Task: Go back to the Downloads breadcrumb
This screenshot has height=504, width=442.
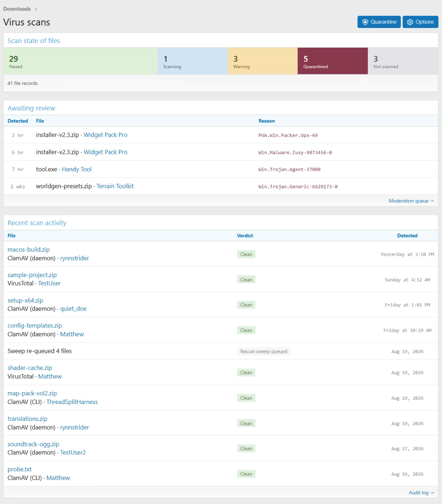Action: coord(17,9)
